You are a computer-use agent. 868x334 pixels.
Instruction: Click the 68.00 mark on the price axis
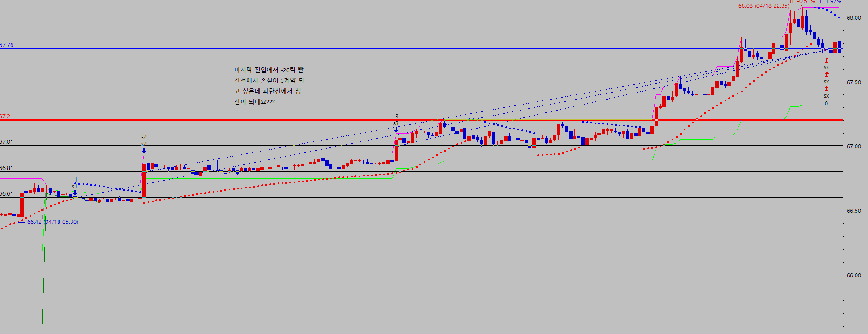pyautogui.click(x=853, y=18)
